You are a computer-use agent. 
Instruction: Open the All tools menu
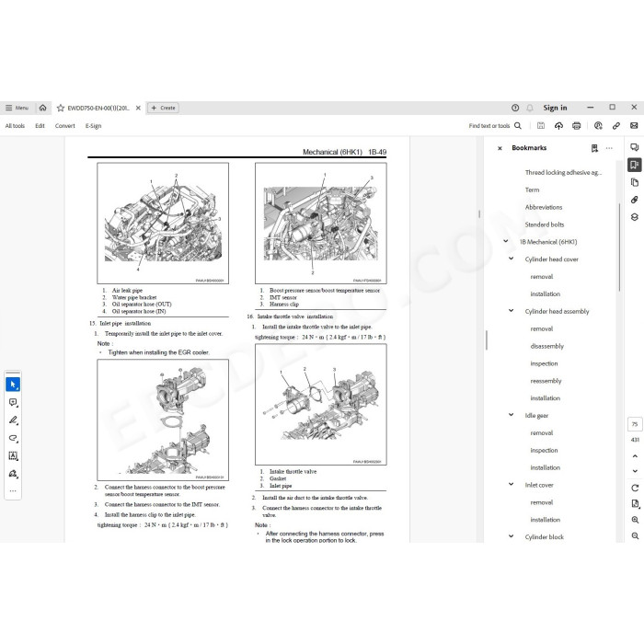point(15,126)
